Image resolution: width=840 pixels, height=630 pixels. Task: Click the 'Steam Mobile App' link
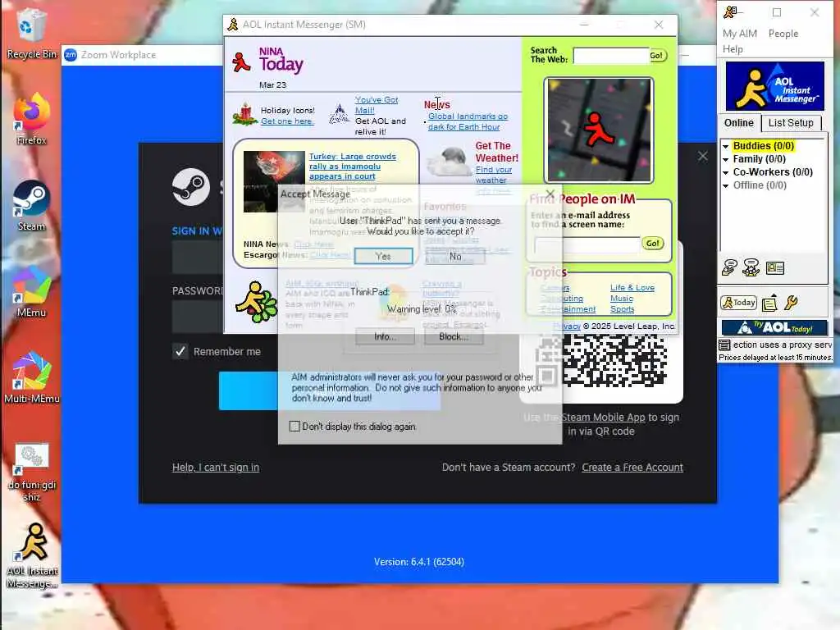pyautogui.click(x=603, y=418)
